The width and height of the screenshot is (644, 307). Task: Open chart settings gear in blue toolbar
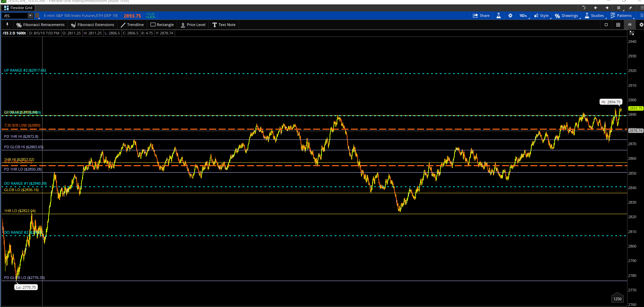pyautogui.click(x=510, y=16)
